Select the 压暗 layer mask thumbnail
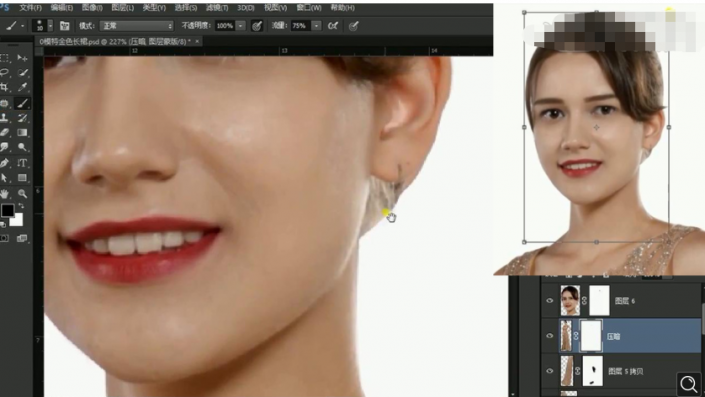Image resolution: width=705 pixels, height=397 pixels. (x=591, y=336)
